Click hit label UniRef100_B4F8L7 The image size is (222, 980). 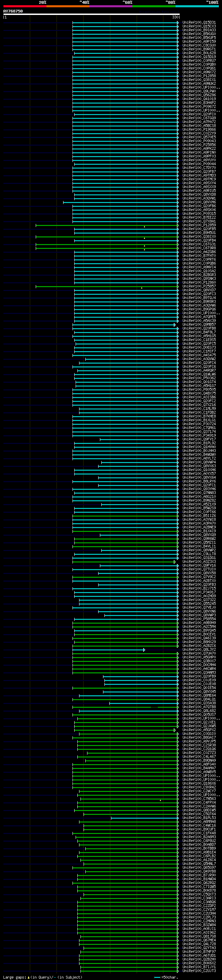click(x=199, y=332)
